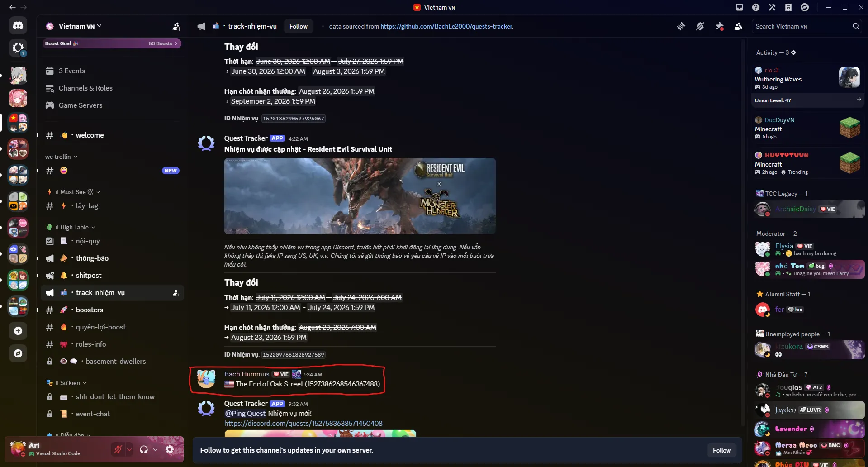
Task: Open Discord Direct Messages home icon
Action: pyautogui.click(x=18, y=25)
